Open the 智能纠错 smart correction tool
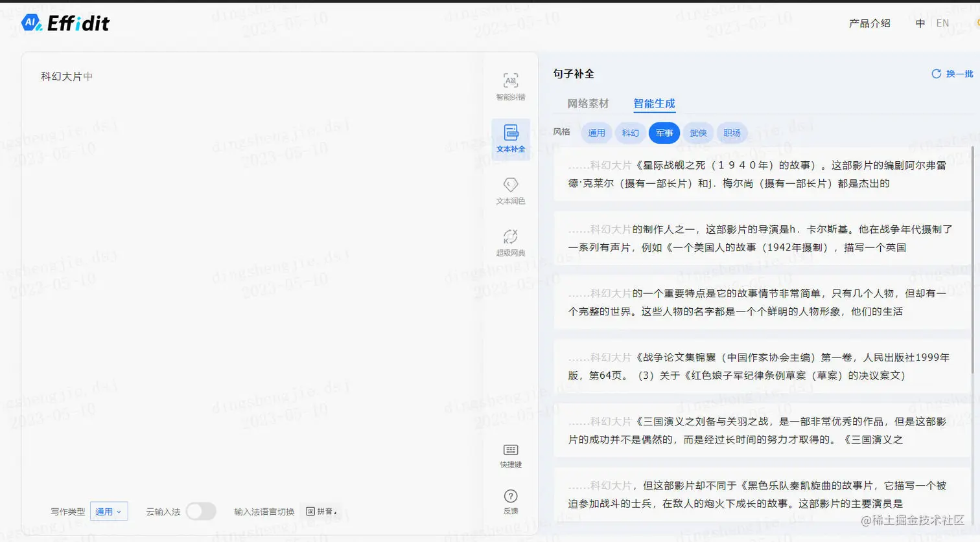980x542 pixels. coord(511,87)
